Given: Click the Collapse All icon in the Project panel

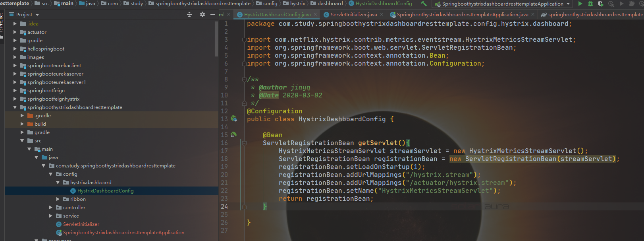Looking at the screenshot, I should tap(189, 14).
